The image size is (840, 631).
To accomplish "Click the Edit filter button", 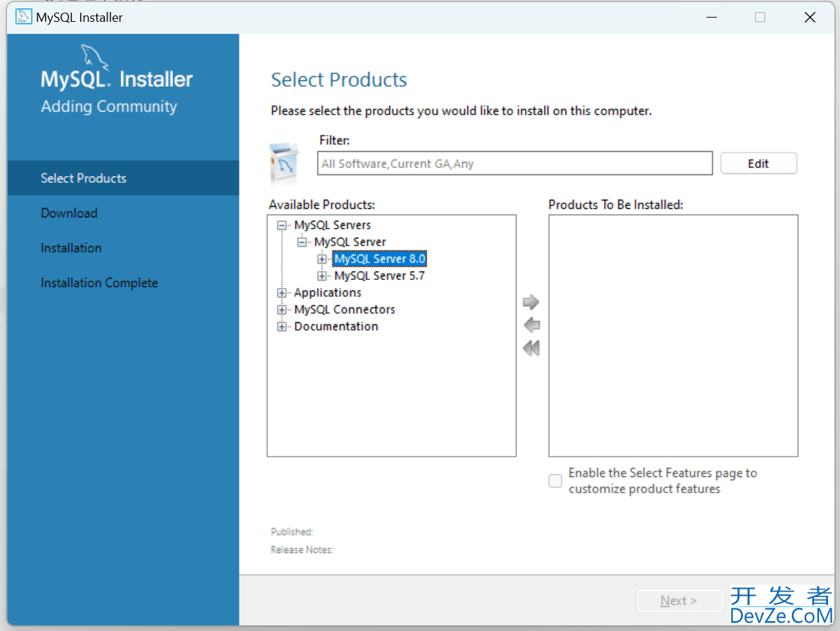I will point(758,163).
